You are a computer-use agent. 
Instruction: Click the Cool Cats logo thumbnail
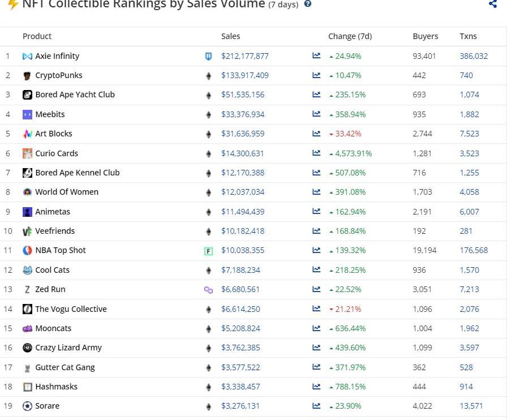27,270
